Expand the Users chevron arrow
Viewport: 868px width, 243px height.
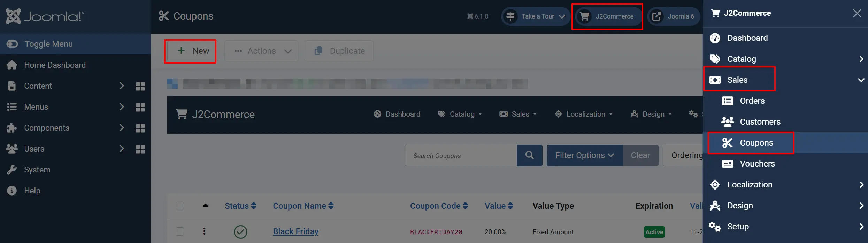click(122, 149)
